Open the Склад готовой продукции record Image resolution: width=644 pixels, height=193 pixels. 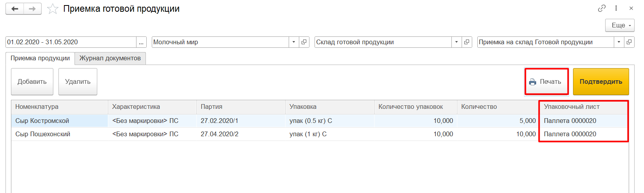coord(467,42)
